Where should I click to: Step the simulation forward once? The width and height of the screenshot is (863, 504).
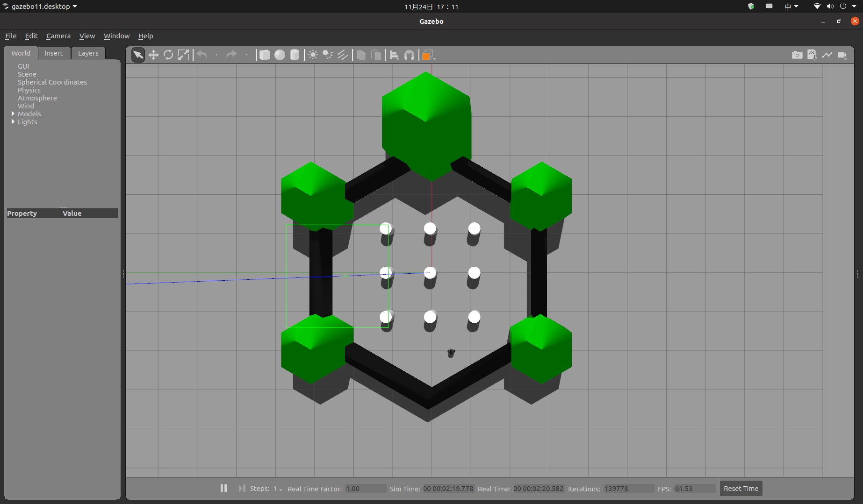click(x=242, y=488)
